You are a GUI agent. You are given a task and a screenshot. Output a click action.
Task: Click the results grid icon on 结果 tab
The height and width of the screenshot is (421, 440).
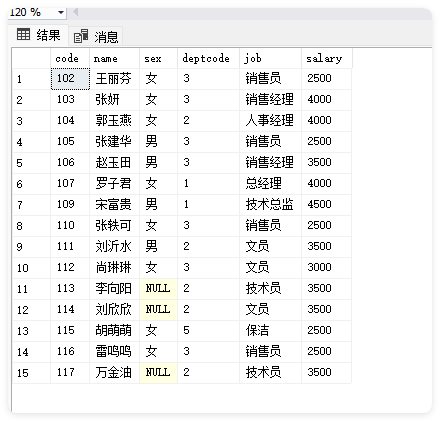23,34
